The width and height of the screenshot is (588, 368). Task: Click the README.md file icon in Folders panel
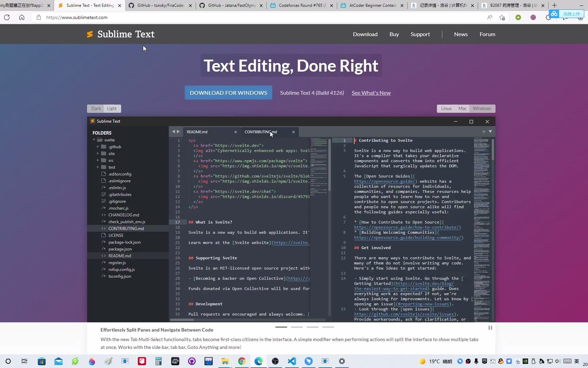pyautogui.click(x=104, y=256)
